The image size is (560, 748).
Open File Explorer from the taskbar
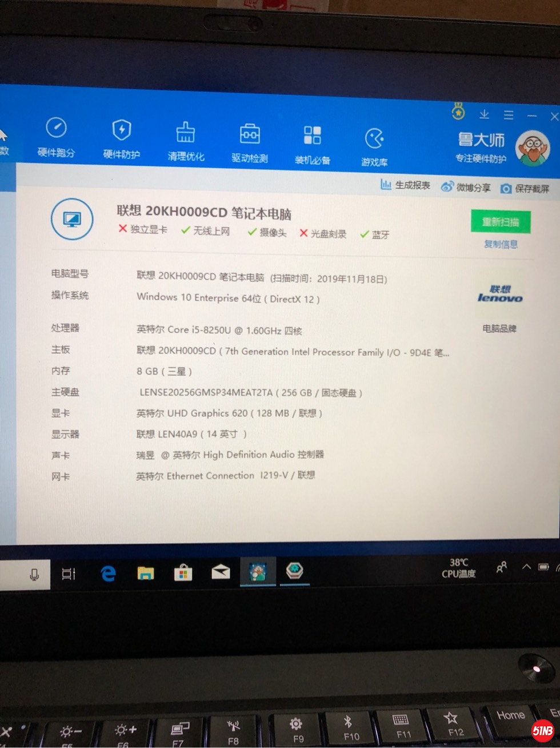point(145,573)
